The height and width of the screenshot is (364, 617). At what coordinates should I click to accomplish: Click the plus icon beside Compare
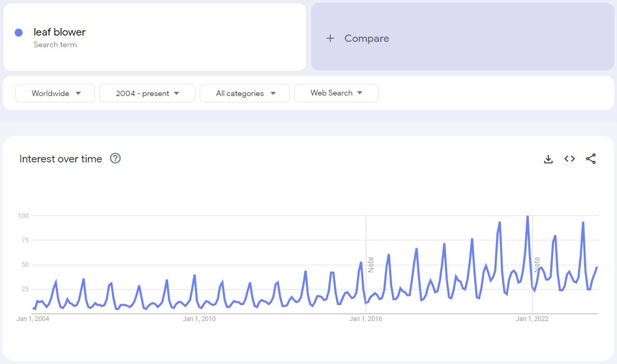pos(330,38)
